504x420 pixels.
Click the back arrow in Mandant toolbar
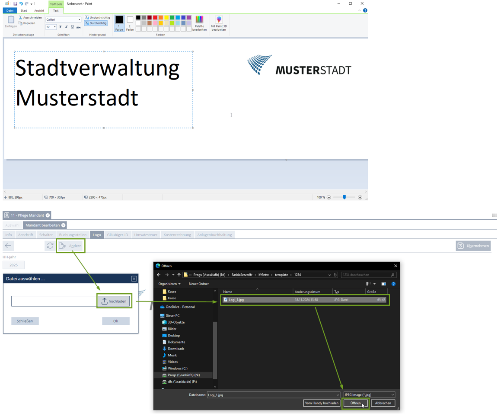pyautogui.click(x=8, y=246)
